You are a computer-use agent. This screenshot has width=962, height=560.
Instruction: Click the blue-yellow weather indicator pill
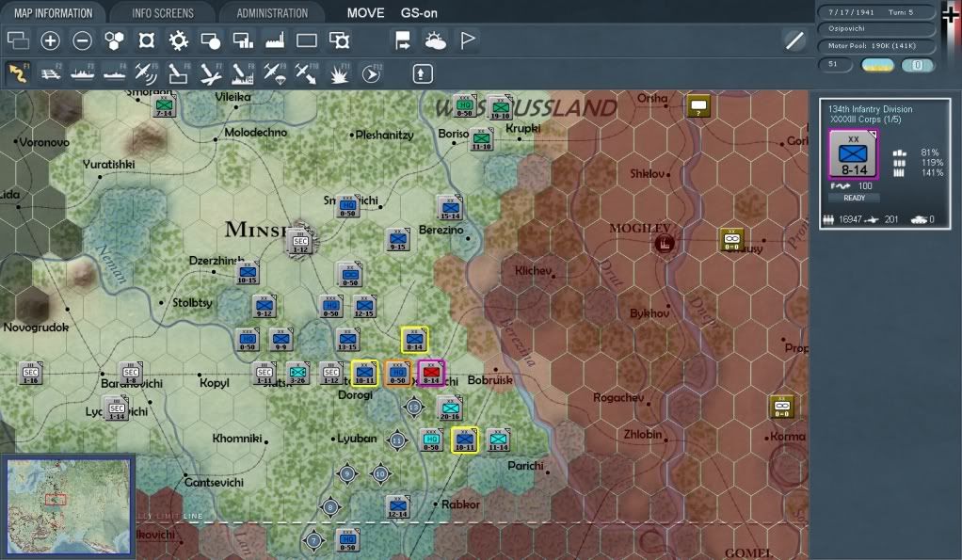point(877,65)
